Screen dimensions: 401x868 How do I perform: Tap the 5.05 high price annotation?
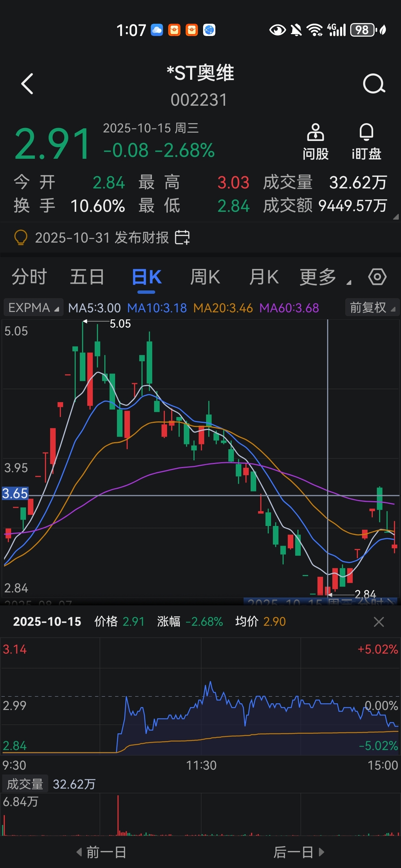(x=120, y=324)
